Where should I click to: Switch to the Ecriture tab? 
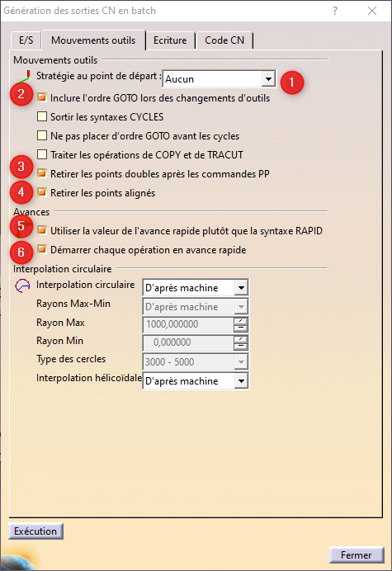click(170, 40)
